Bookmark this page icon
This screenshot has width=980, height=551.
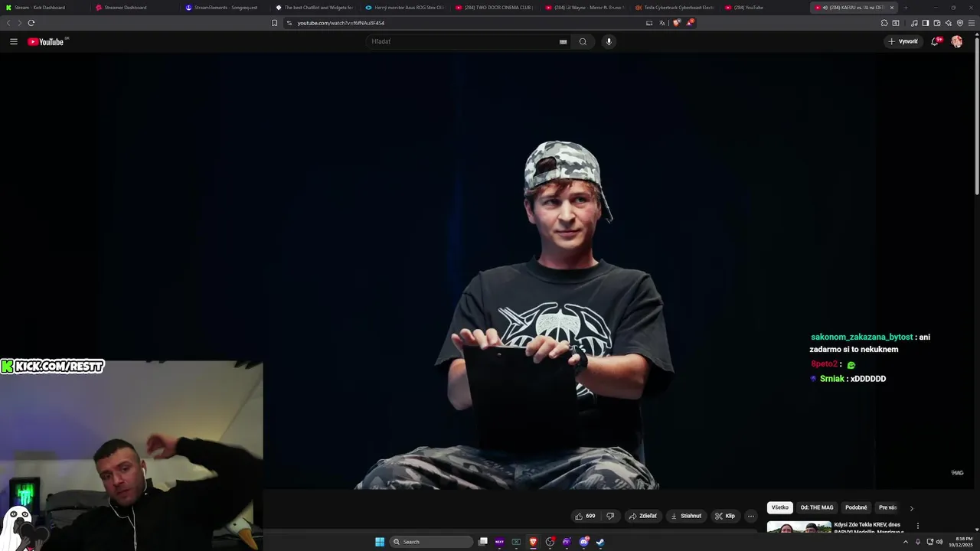274,23
